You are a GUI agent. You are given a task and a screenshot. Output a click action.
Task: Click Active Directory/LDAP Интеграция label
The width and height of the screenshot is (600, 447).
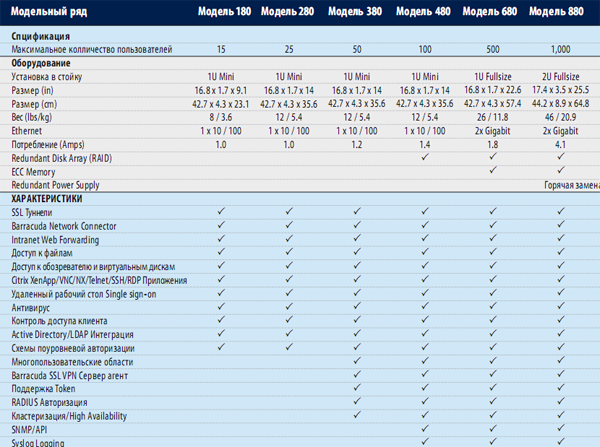click(x=72, y=334)
